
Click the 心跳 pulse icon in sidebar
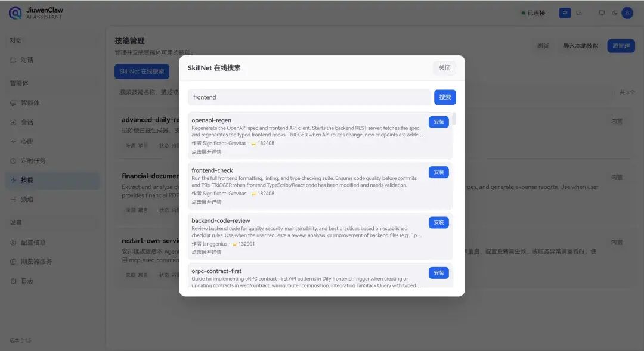(x=13, y=142)
